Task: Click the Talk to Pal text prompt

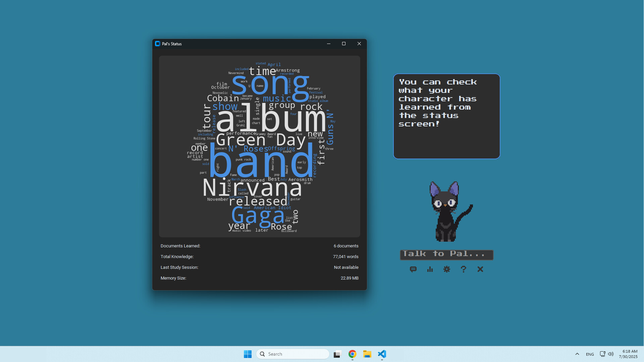Action: tap(446, 254)
